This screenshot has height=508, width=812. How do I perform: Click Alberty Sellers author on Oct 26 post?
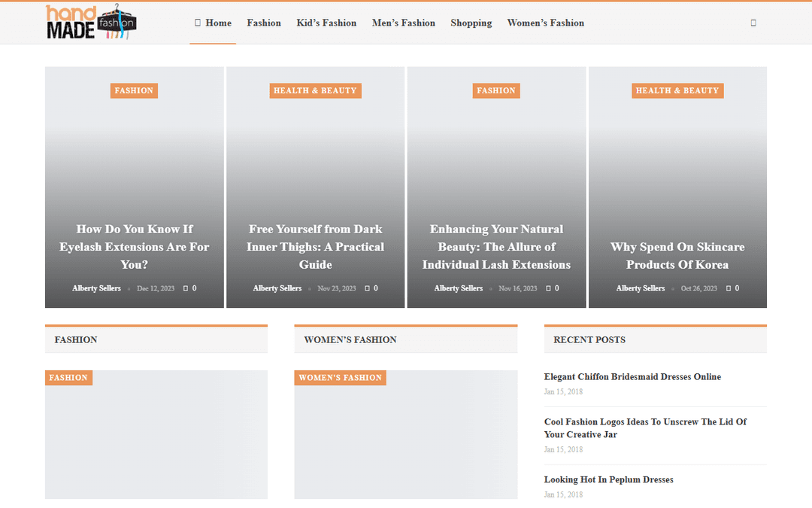click(x=641, y=288)
